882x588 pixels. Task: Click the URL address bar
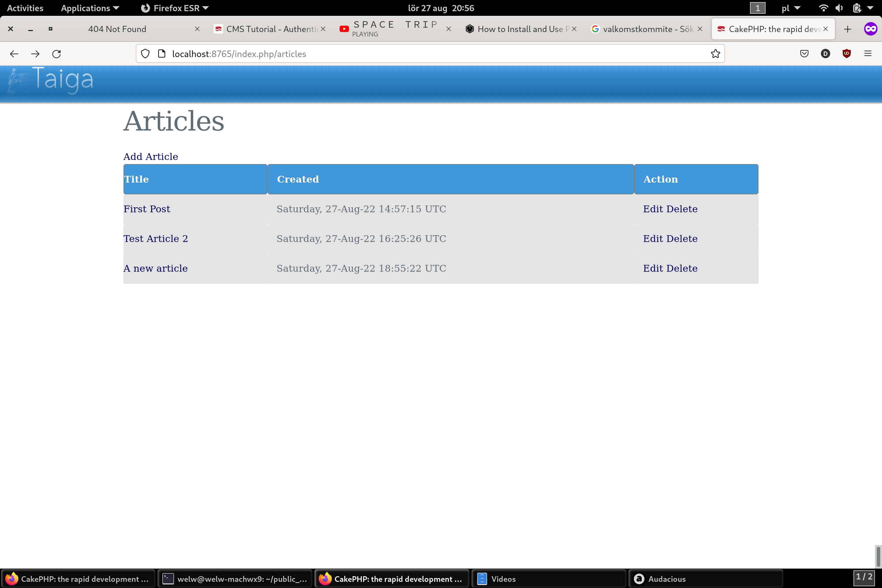[412, 54]
